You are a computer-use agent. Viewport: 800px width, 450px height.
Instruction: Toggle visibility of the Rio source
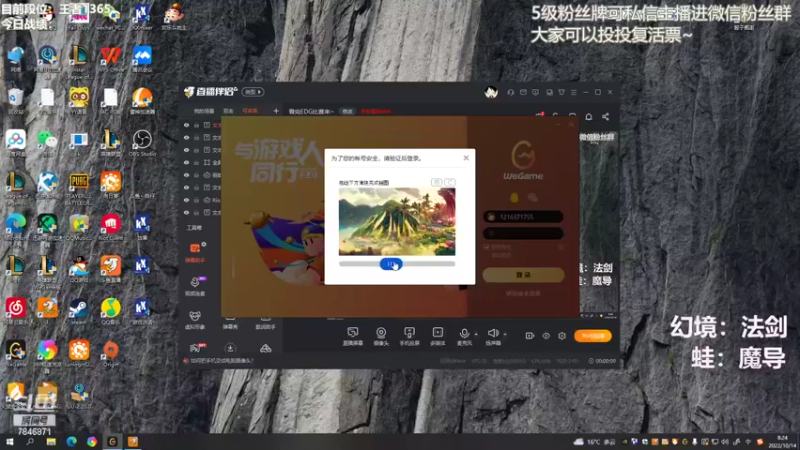point(186,200)
